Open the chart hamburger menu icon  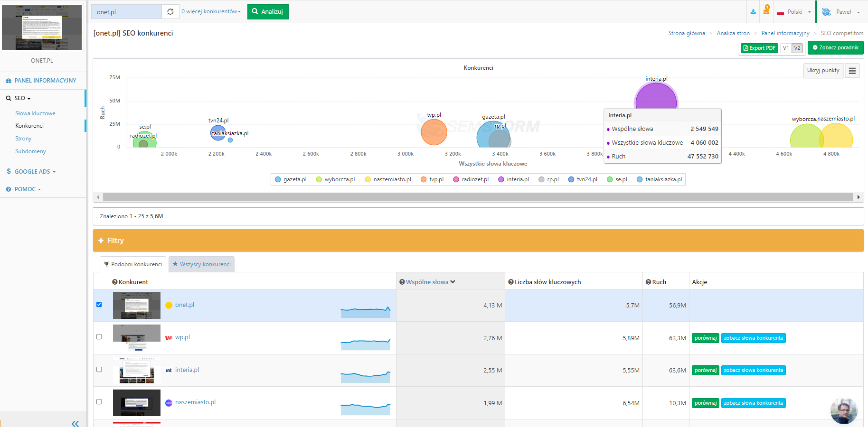click(x=852, y=71)
